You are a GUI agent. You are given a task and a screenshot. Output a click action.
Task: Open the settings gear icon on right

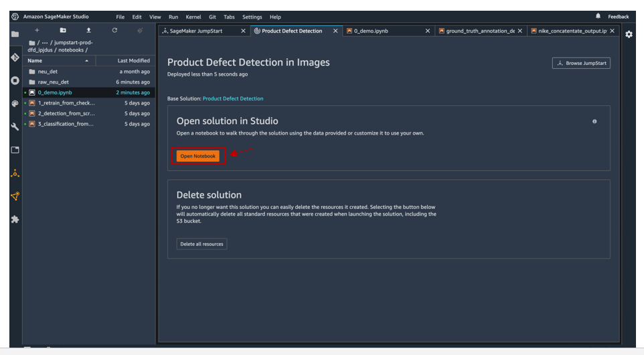[x=629, y=35]
